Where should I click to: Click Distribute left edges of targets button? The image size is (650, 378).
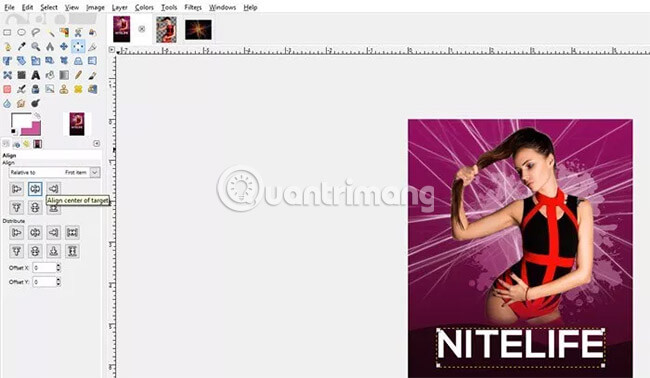click(17, 233)
